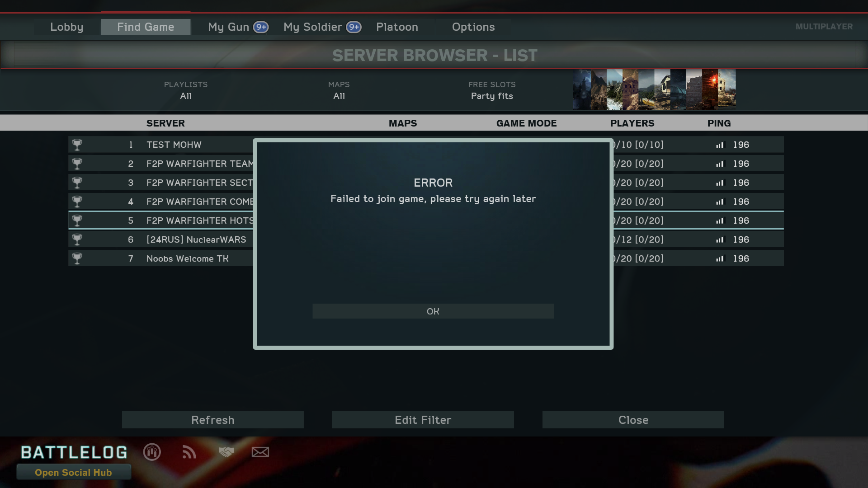Click Refresh to reload server list
Viewport: 868px width, 488px height.
pyautogui.click(x=213, y=419)
